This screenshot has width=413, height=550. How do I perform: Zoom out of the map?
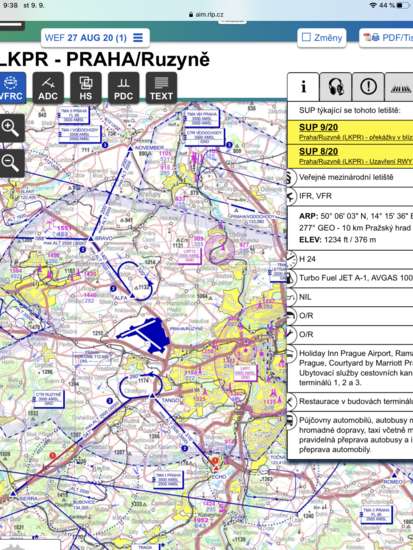pos(11,163)
